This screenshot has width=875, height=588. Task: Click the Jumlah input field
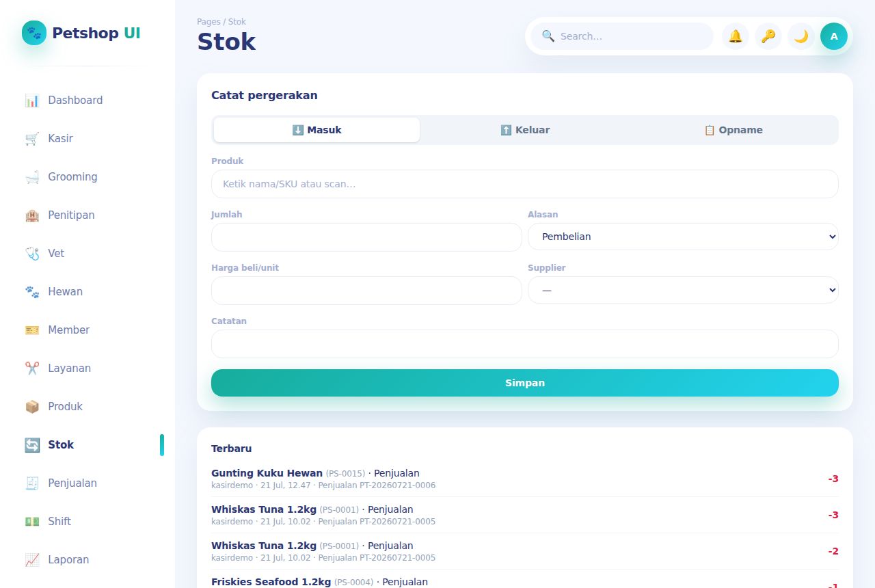[366, 237]
